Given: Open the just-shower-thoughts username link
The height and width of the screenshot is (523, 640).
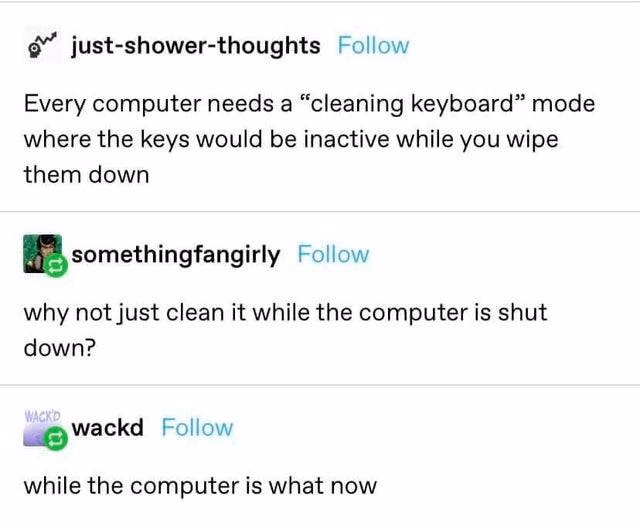Looking at the screenshot, I should pos(196,46).
